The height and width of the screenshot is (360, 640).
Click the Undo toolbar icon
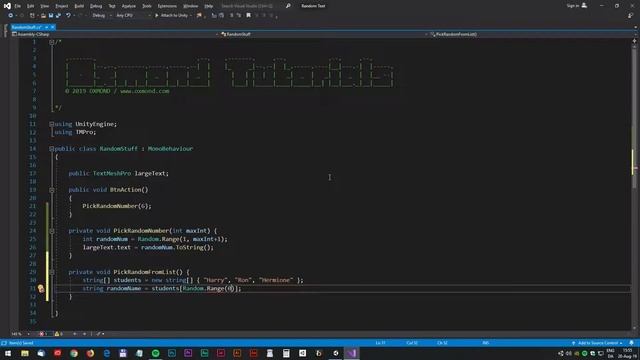[68, 16]
